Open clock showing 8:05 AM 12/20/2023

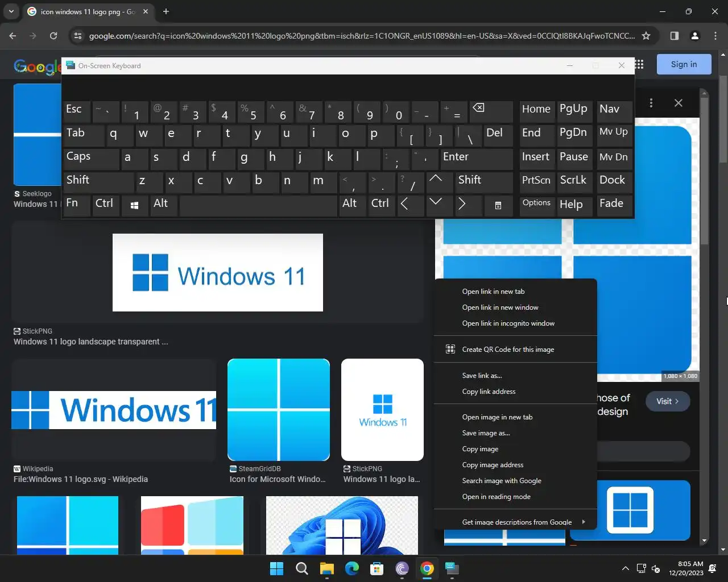coord(686,568)
